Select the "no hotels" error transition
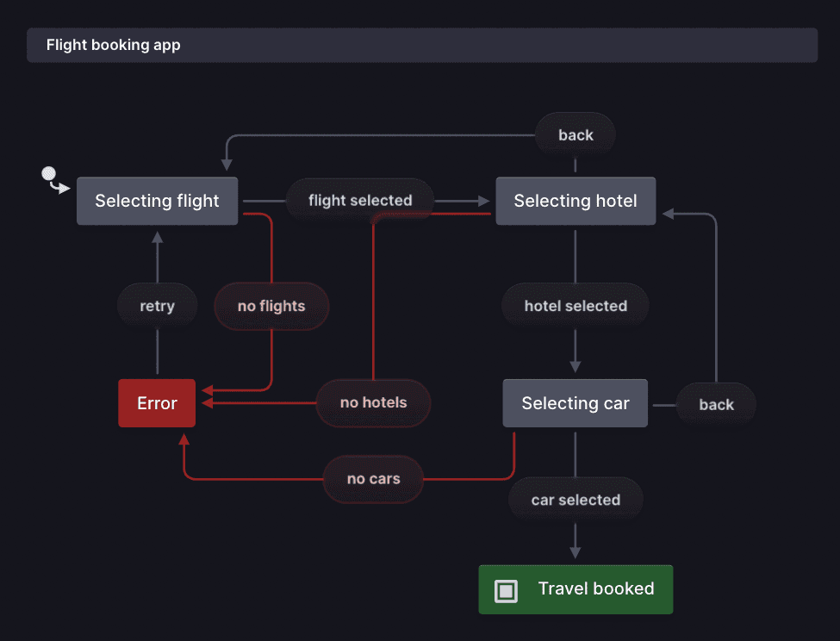Viewport: 840px width, 641px height. (x=373, y=402)
